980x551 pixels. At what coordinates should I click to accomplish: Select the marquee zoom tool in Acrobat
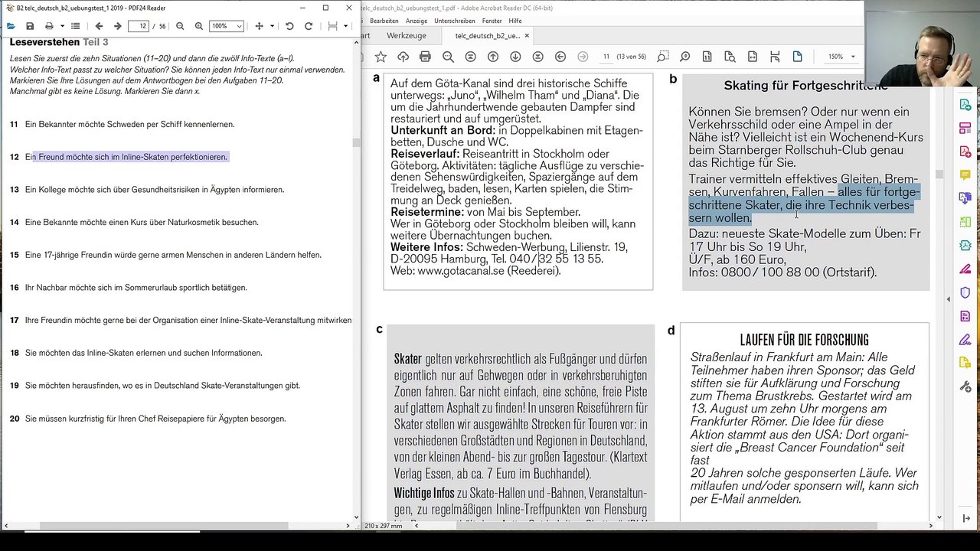click(x=662, y=57)
